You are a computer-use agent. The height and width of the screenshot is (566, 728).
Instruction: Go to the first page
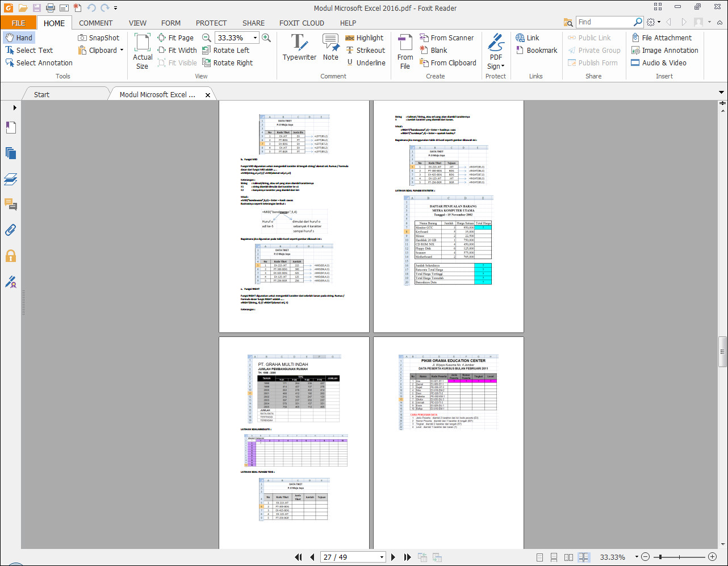click(299, 557)
